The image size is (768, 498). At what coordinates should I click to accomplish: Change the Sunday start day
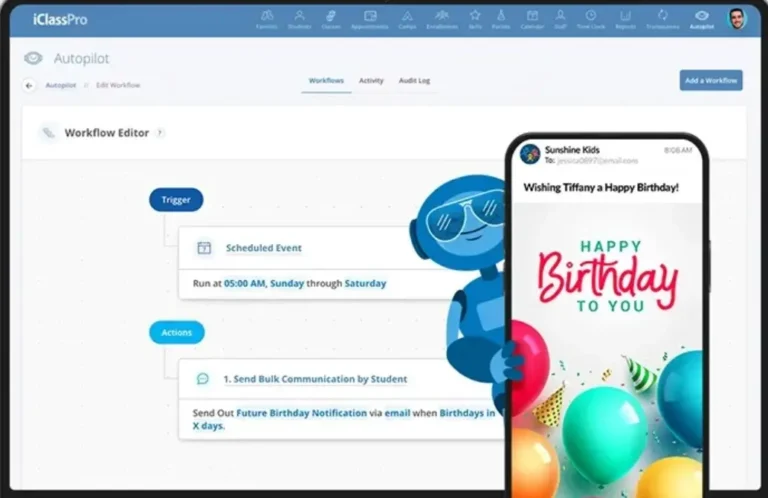287,284
